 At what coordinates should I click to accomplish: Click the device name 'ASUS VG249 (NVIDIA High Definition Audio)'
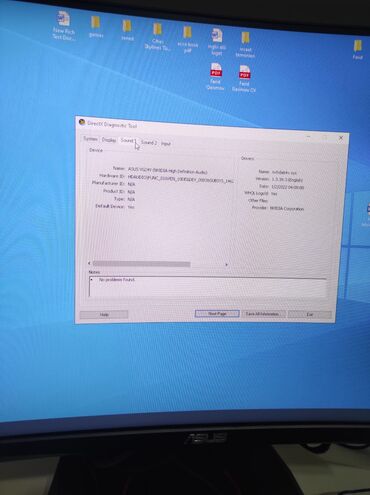(x=167, y=171)
